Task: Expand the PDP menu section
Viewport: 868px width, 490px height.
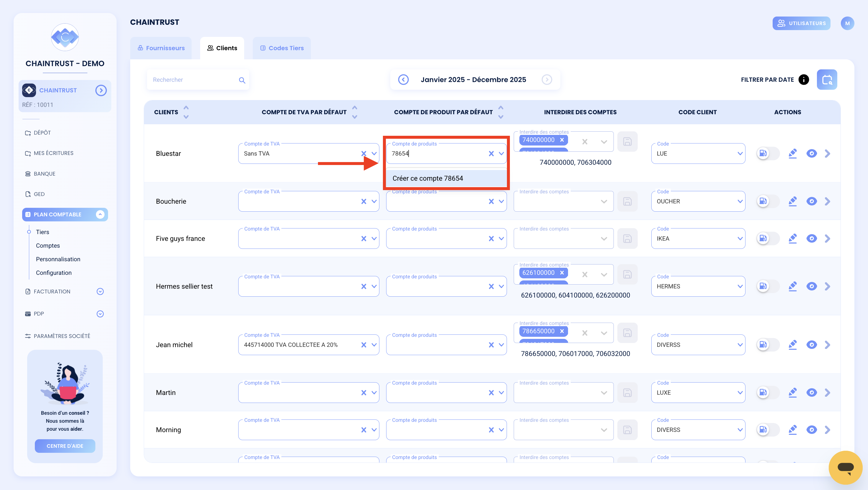Action: [100, 313]
